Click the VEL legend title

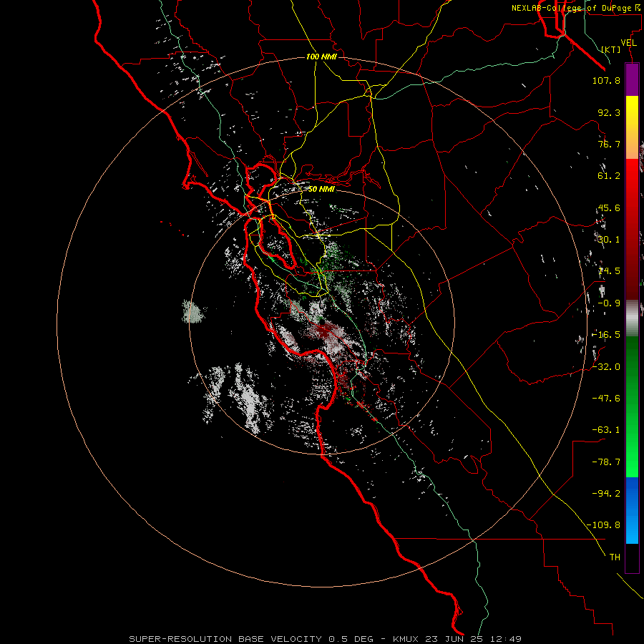coord(628,43)
